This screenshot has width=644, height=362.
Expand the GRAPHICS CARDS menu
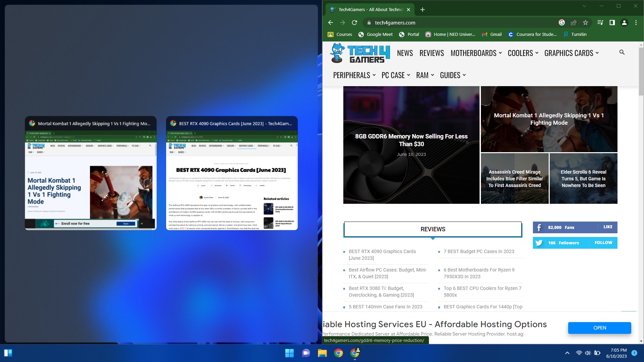point(571,53)
